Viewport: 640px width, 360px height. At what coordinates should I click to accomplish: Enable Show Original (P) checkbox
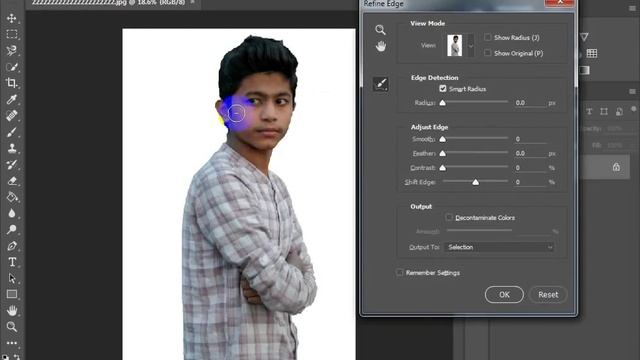pos(487,53)
